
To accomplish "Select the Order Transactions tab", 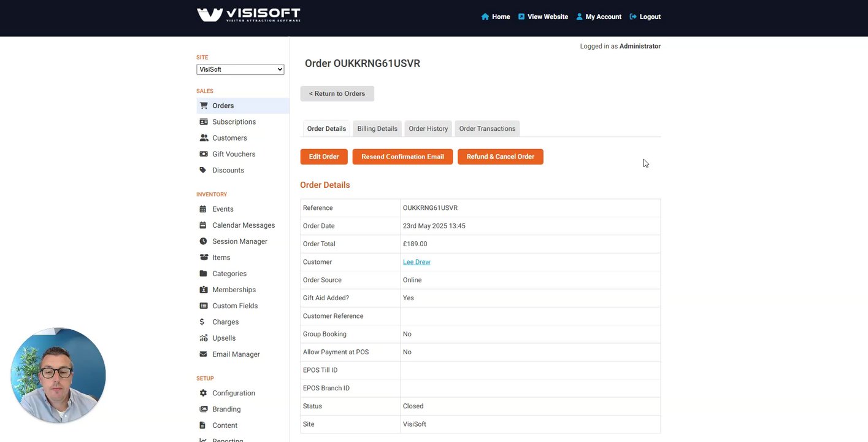I will click(x=487, y=128).
